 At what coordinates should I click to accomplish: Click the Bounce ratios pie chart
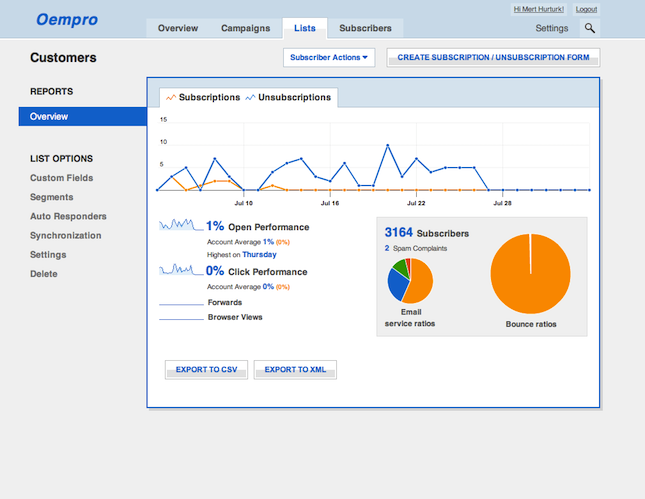tap(530, 273)
